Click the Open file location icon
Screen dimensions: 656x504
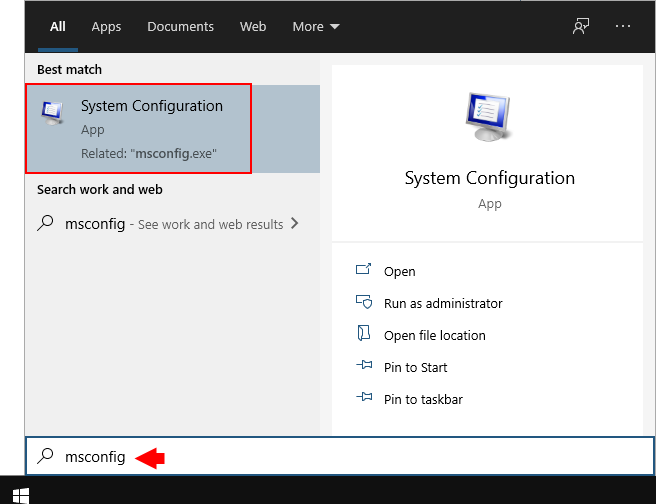[364, 335]
